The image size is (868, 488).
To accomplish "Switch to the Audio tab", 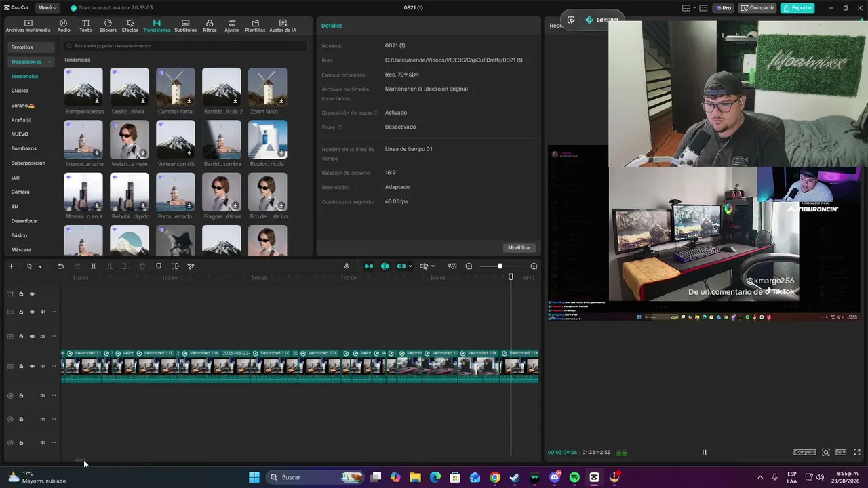I will 64,26.
